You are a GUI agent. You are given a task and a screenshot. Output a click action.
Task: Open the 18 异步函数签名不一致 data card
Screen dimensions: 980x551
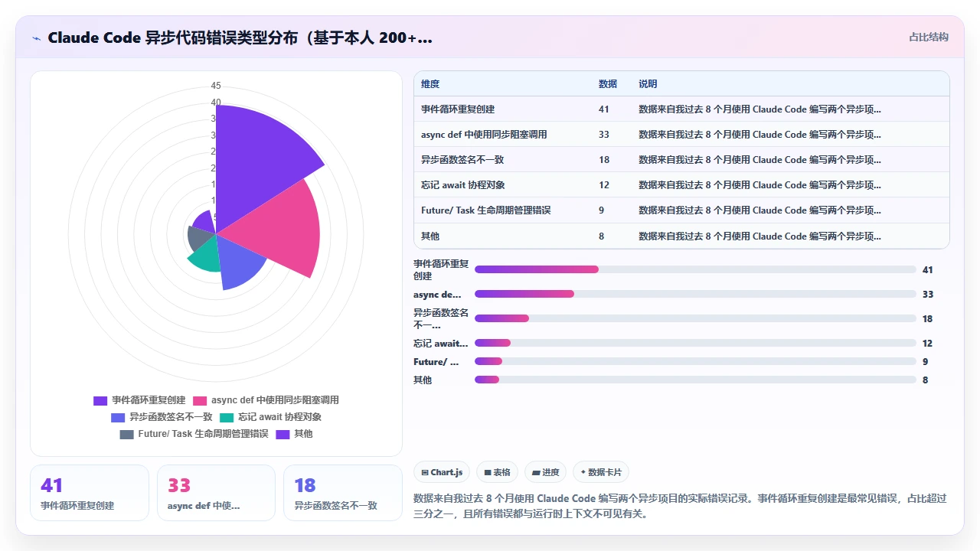click(x=343, y=493)
